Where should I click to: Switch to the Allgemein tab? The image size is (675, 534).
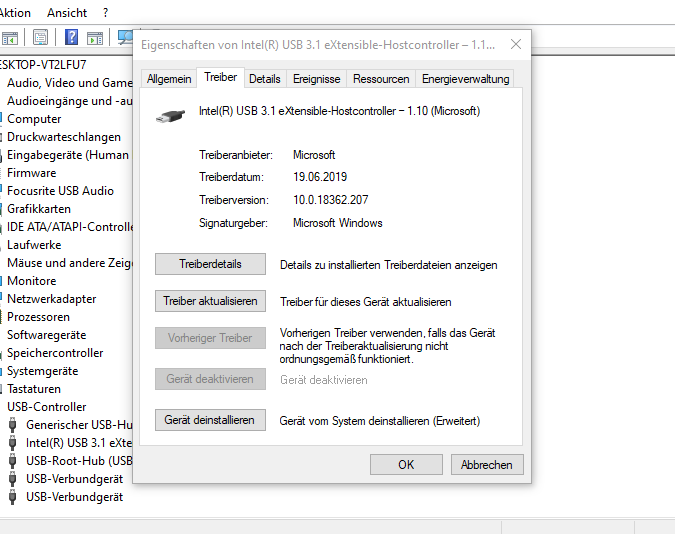coord(169,79)
